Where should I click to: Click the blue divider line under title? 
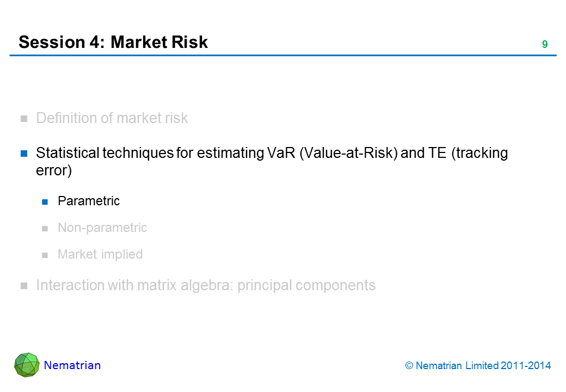tap(283, 55)
